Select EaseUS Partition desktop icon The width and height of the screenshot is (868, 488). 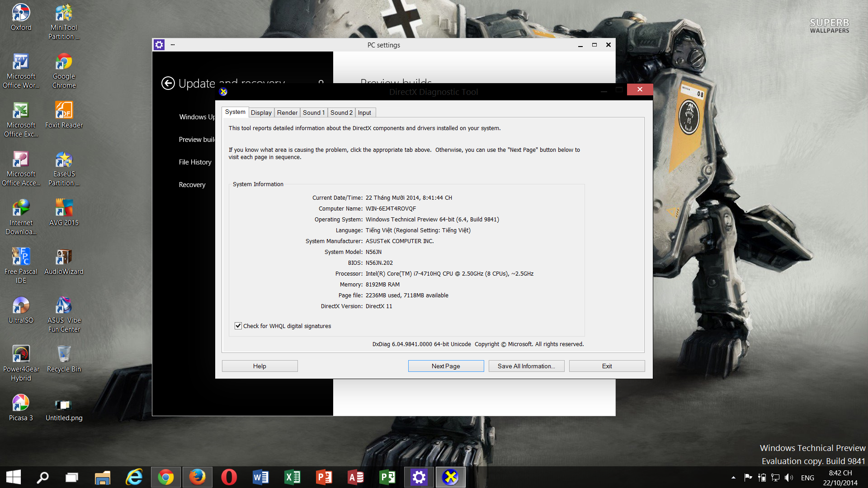[x=64, y=168]
